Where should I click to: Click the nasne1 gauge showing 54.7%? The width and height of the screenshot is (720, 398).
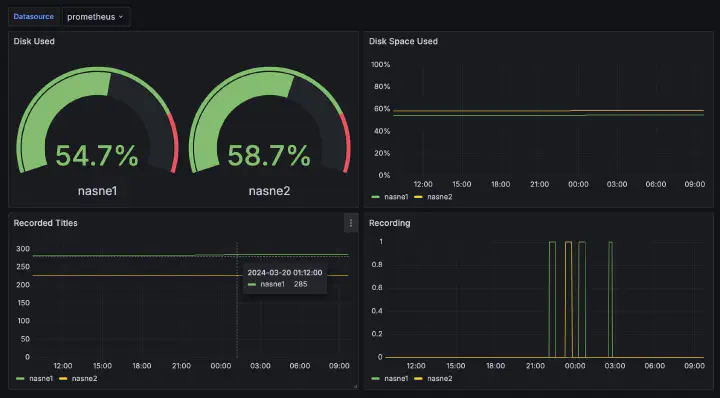pyautogui.click(x=97, y=120)
